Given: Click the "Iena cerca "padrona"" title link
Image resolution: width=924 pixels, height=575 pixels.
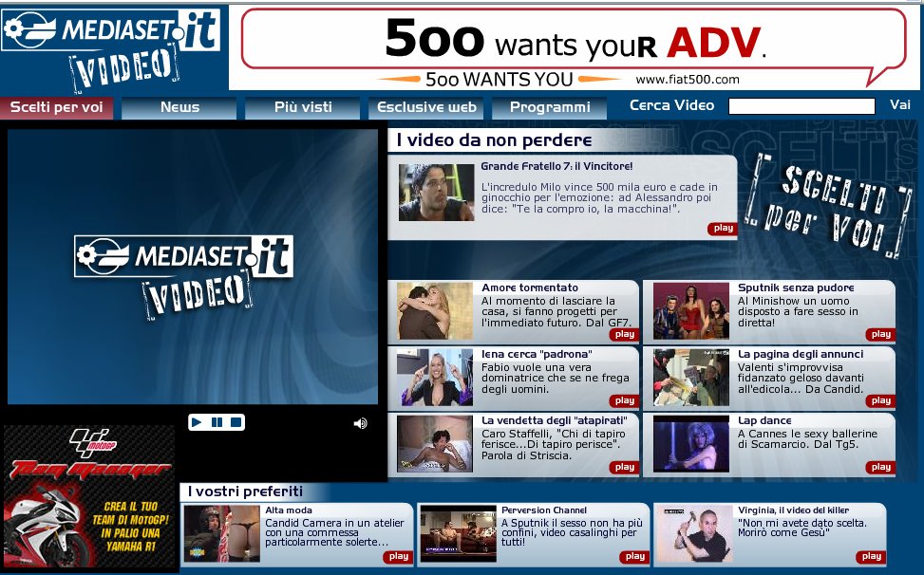Looking at the screenshot, I should (x=537, y=354).
